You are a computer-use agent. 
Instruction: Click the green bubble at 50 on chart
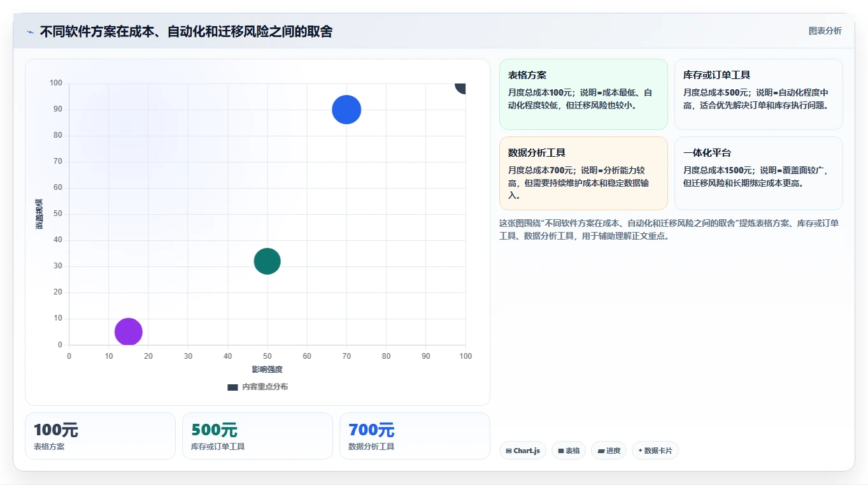tap(267, 261)
